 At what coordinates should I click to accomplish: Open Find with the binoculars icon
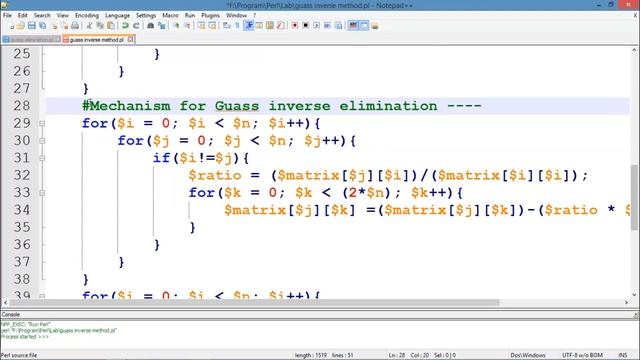click(x=151, y=26)
